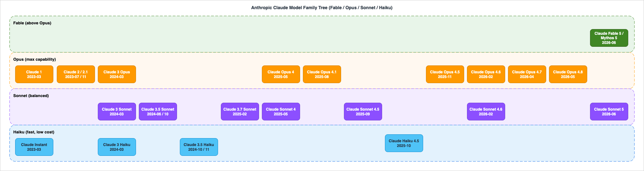Click the Claude 3 Opus node

coord(117,74)
